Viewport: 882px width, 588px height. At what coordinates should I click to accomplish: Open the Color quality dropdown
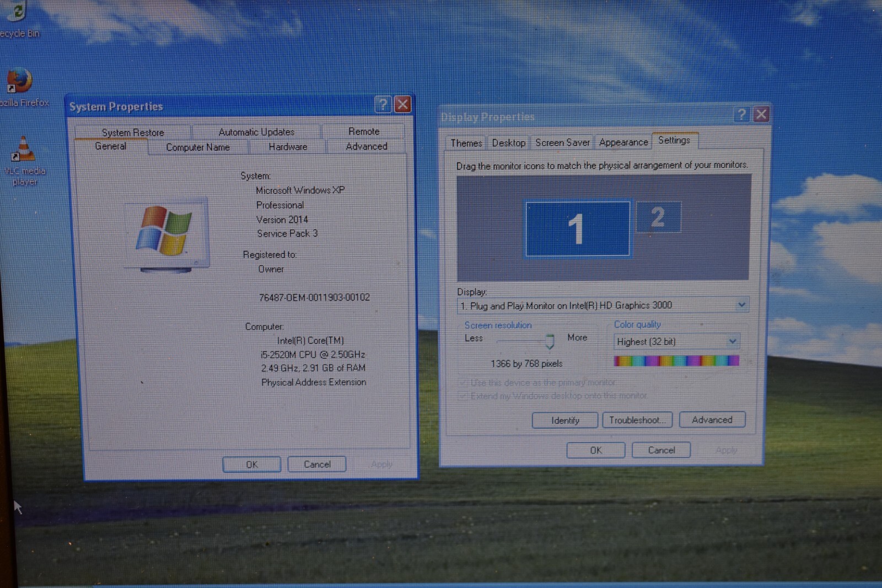click(733, 341)
